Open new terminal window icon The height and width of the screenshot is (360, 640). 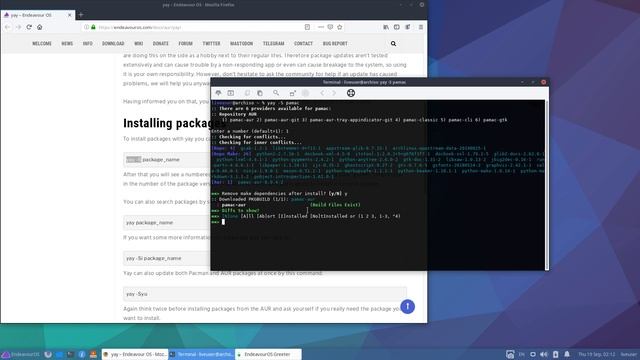point(231,93)
